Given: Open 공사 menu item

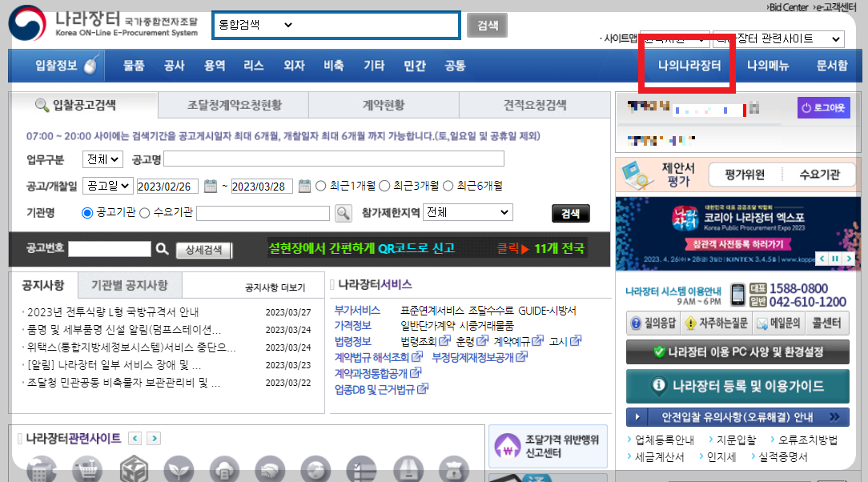Looking at the screenshot, I should point(174,66).
